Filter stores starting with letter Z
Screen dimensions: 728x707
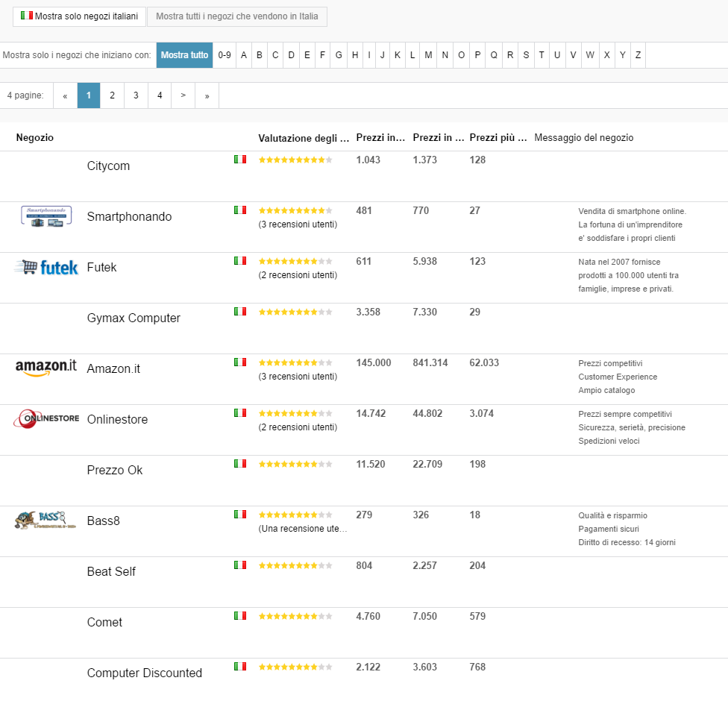pyautogui.click(x=638, y=54)
